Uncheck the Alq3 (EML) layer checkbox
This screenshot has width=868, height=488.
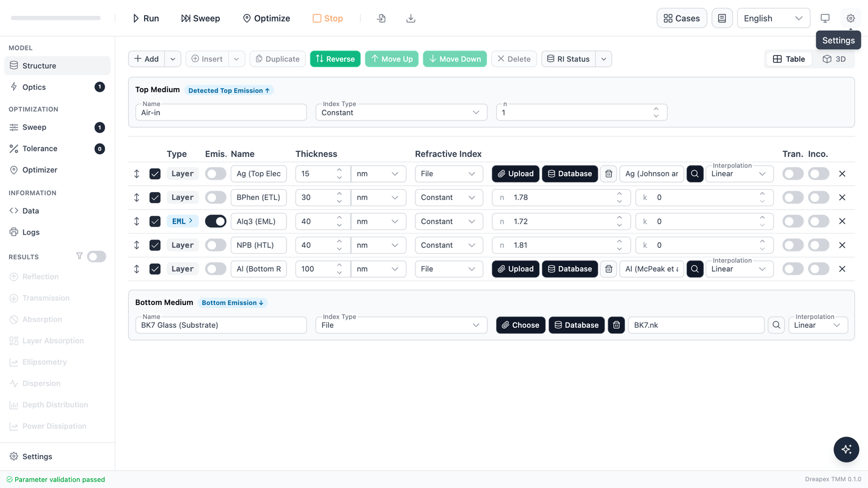point(155,221)
